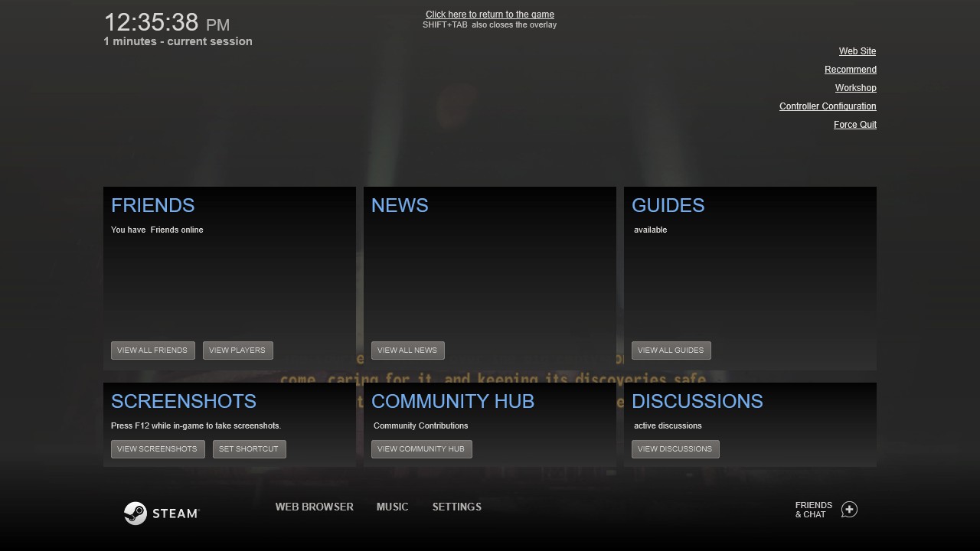Image resolution: width=980 pixels, height=551 pixels.
Task: Open the Steam logo menu
Action: (162, 513)
